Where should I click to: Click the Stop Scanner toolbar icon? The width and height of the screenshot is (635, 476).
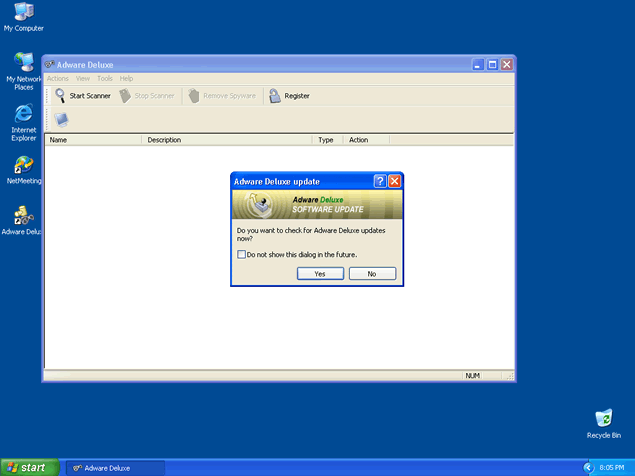125,96
